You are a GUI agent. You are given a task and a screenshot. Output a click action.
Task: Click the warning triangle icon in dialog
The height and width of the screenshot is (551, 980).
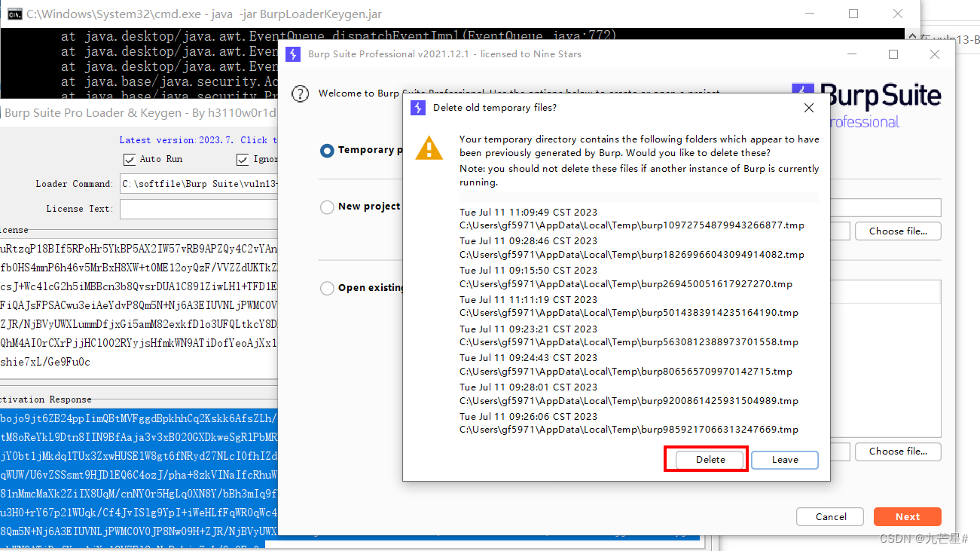click(429, 147)
